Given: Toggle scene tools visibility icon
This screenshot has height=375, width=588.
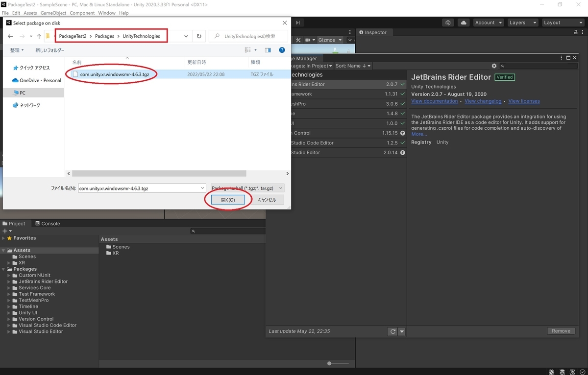Looking at the screenshot, I should [x=297, y=40].
